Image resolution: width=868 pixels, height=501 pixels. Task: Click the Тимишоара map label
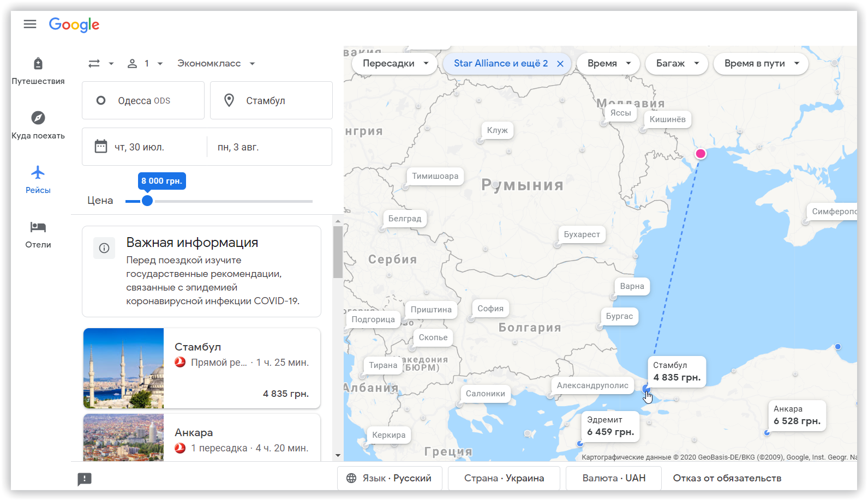tap(435, 176)
